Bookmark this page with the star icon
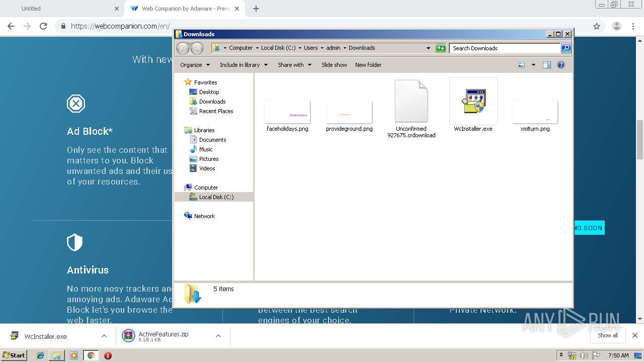 point(597,26)
